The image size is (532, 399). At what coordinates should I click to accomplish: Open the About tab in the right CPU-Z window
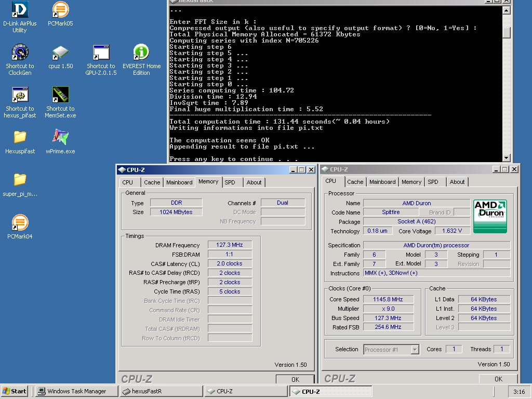pyautogui.click(x=457, y=182)
